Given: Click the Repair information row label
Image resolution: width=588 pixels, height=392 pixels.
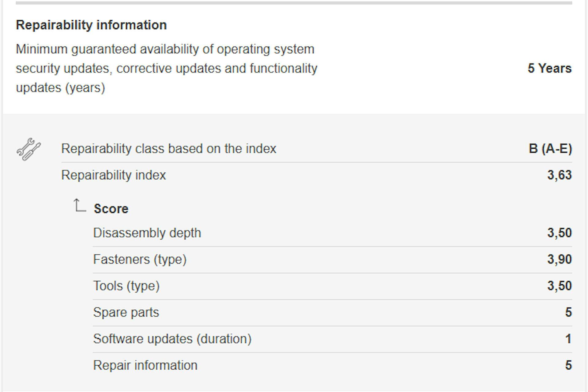Looking at the screenshot, I should coord(145,365).
